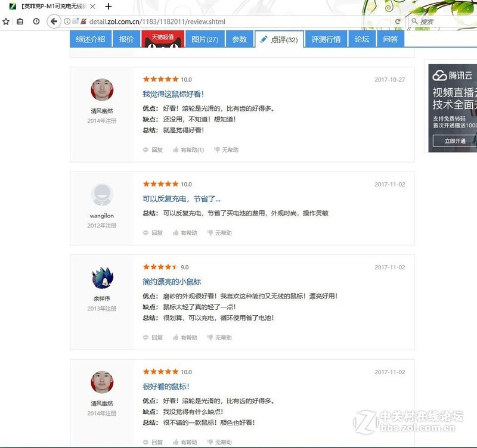Image resolution: width=477 pixels, height=448 pixels.
Task: Open user profile 余祥伟
Action: point(102,298)
